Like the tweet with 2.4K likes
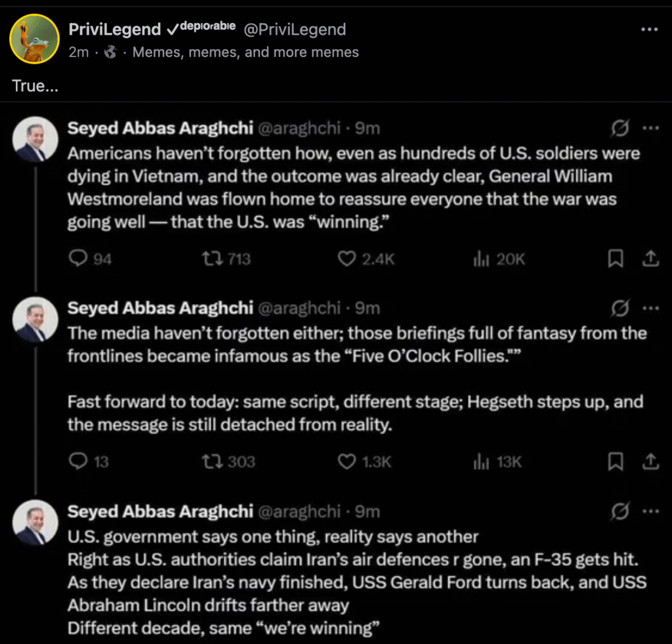Screen dimensions: 672x644 click(x=346, y=259)
